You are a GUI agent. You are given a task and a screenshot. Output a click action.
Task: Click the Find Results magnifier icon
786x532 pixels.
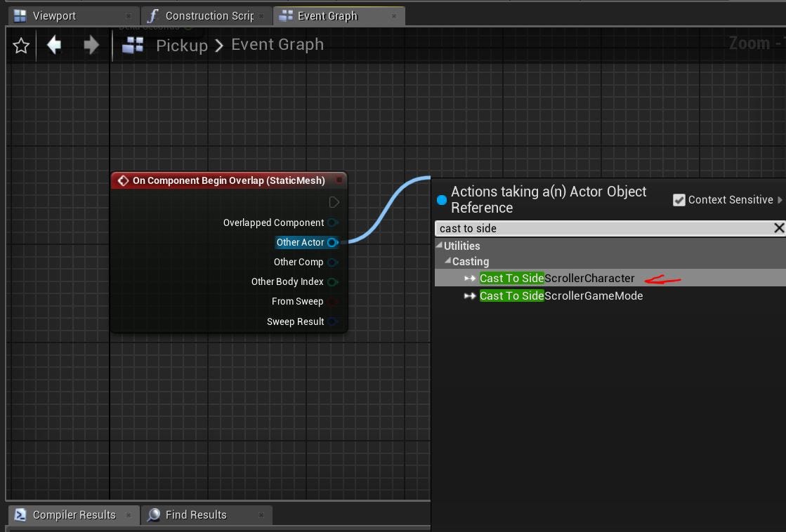coord(153,514)
